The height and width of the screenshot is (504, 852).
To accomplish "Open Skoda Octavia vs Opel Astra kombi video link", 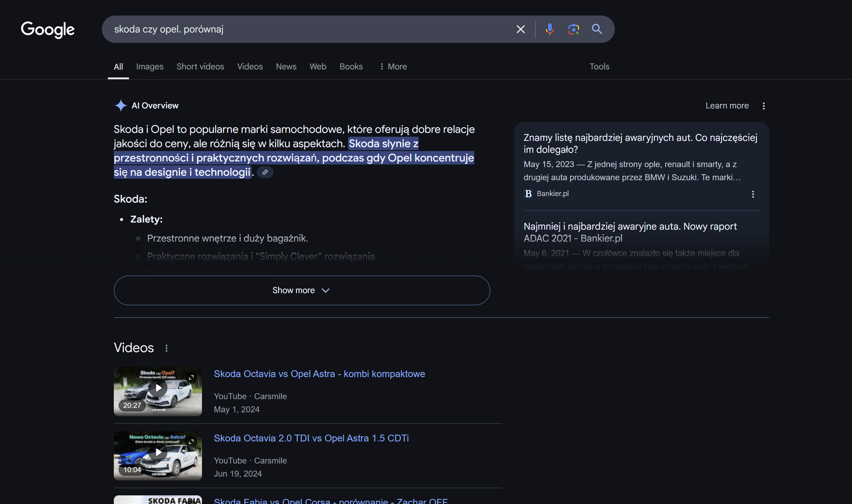I will (319, 374).
